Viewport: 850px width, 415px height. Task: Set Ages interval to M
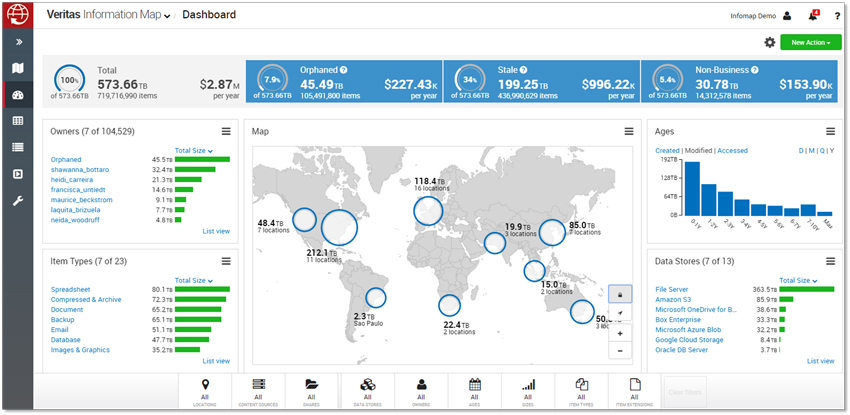tap(812, 151)
